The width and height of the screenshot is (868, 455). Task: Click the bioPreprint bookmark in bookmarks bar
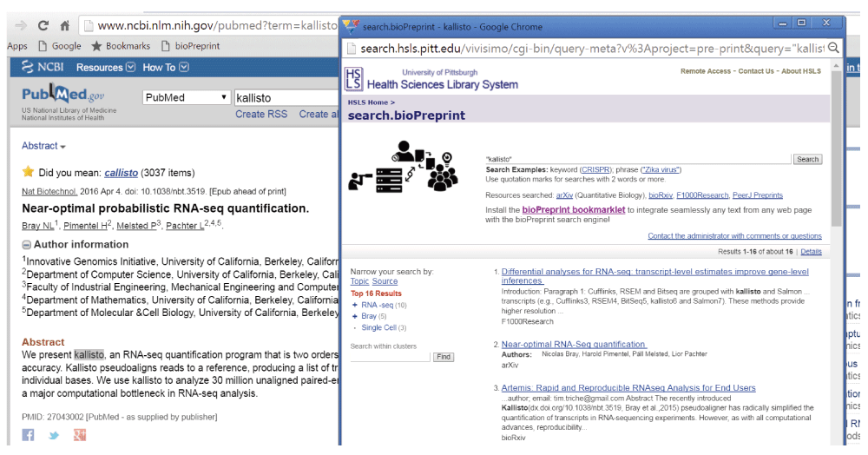(189, 46)
